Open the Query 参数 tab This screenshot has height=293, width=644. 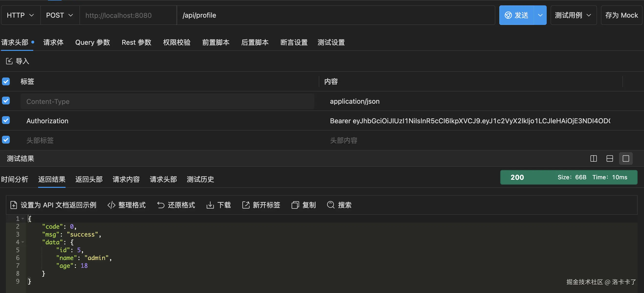(x=92, y=43)
